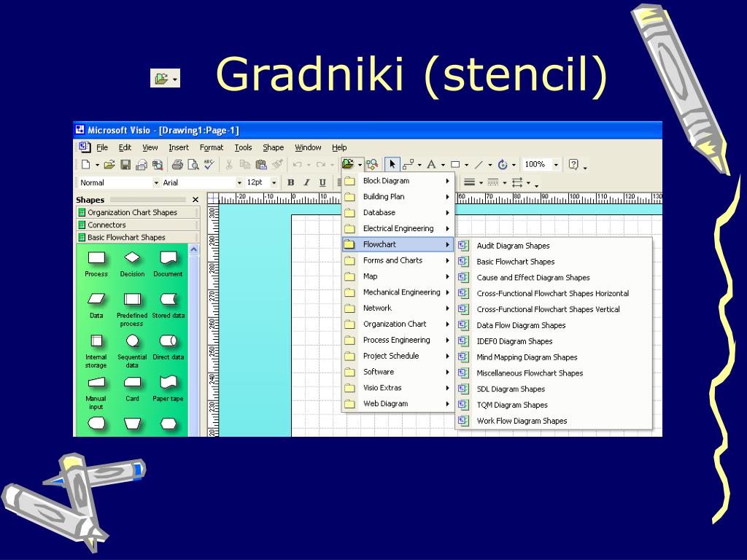Open the File menu

(102, 147)
